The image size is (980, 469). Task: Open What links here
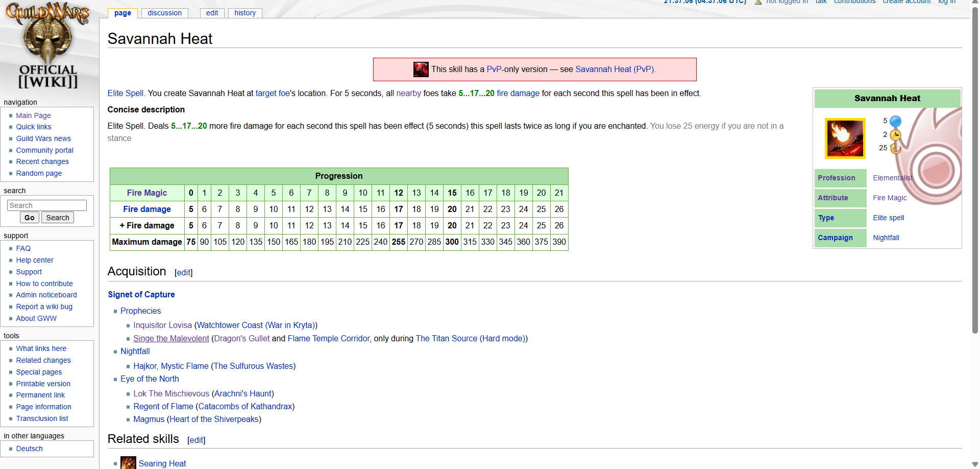[x=41, y=348]
